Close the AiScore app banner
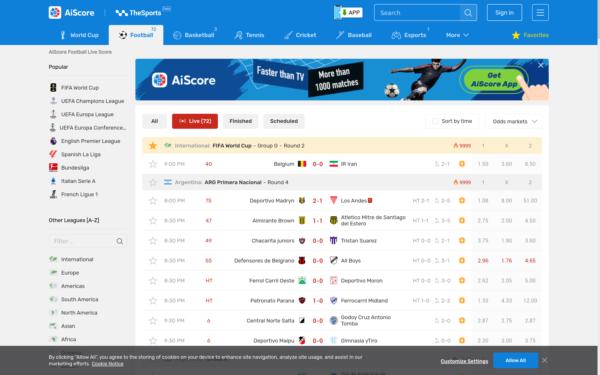Screen dimensions: 600x375 coord(541,65)
